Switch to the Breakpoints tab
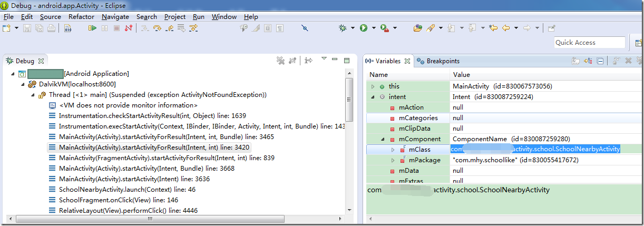644x226 pixels. pyautogui.click(x=438, y=61)
